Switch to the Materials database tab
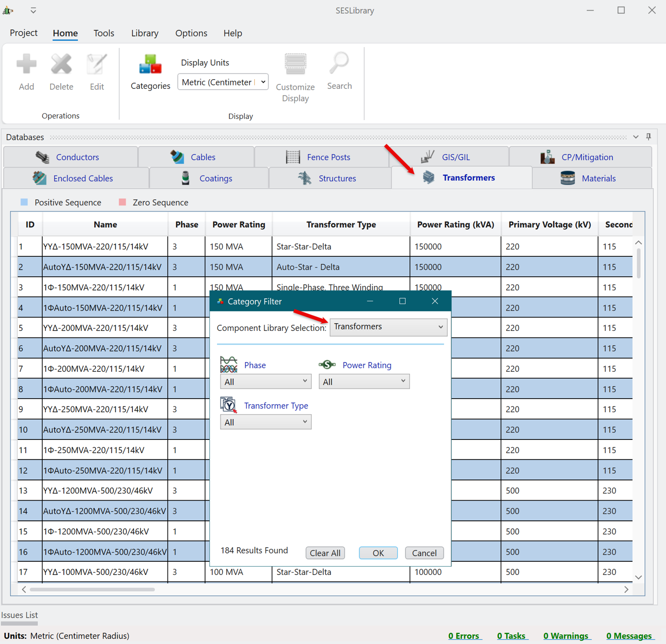The width and height of the screenshot is (666, 644). [592, 178]
